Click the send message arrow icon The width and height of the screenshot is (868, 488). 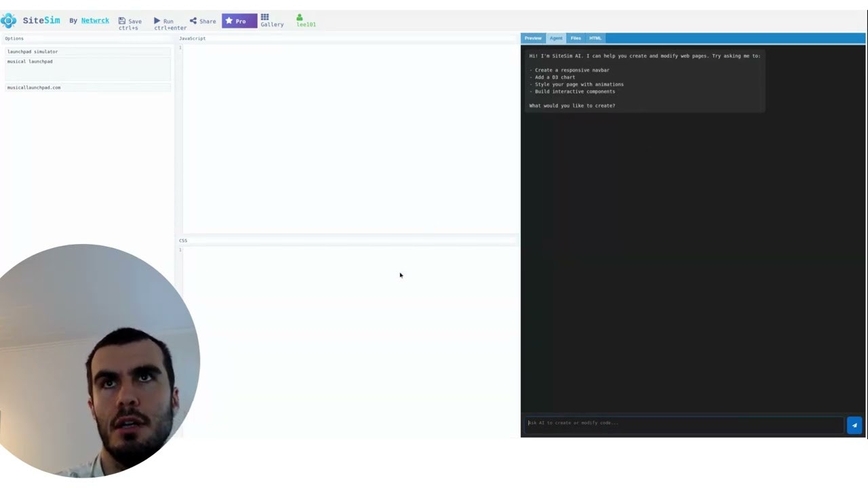854,425
